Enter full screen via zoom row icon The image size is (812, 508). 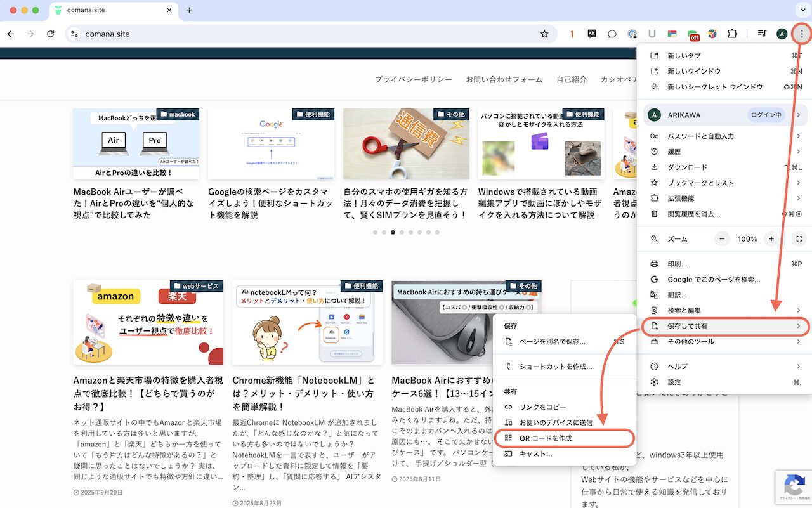coord(799,239)
